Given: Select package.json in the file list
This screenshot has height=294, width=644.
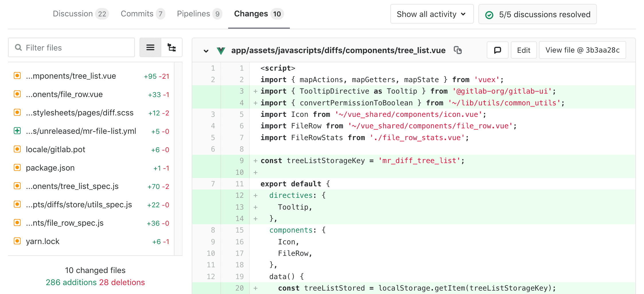Looking at the screenshot, I should (x=50, y=168).
